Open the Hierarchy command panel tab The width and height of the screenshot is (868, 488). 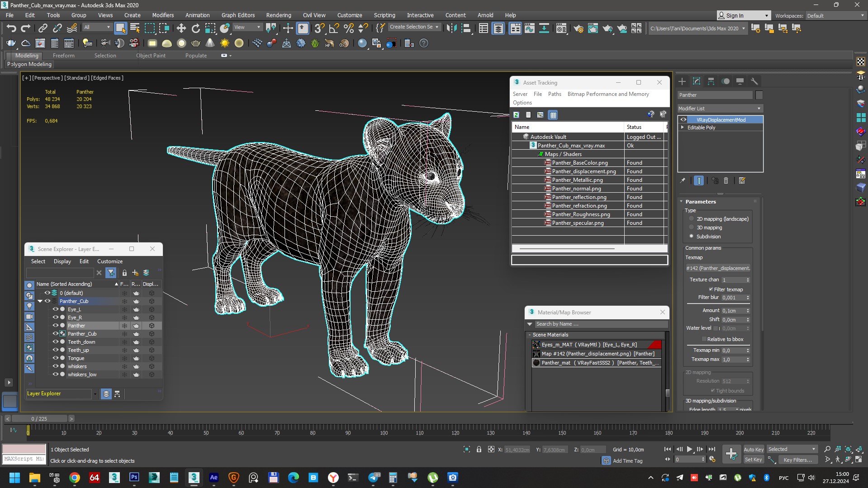(711, 81)
